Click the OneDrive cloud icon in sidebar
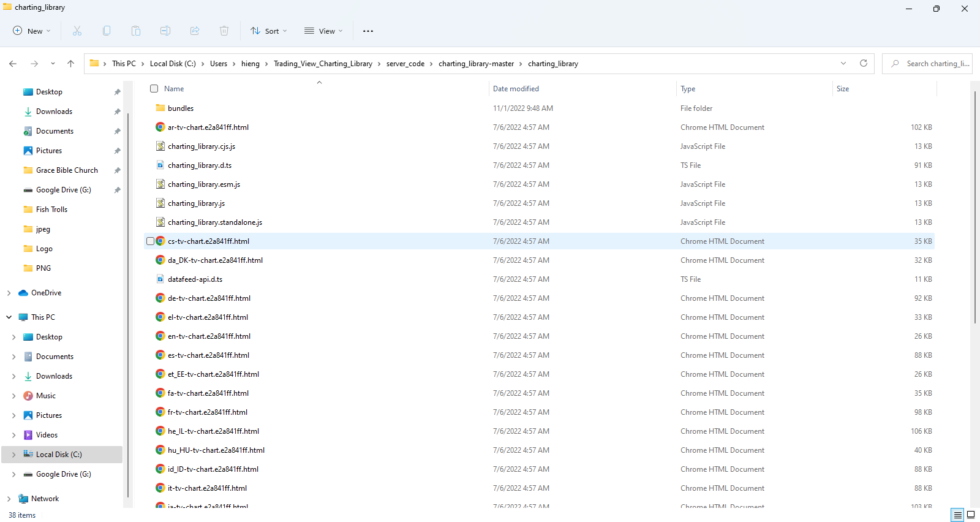The height and width of the screenshot is (522, 980). [23, 293]
